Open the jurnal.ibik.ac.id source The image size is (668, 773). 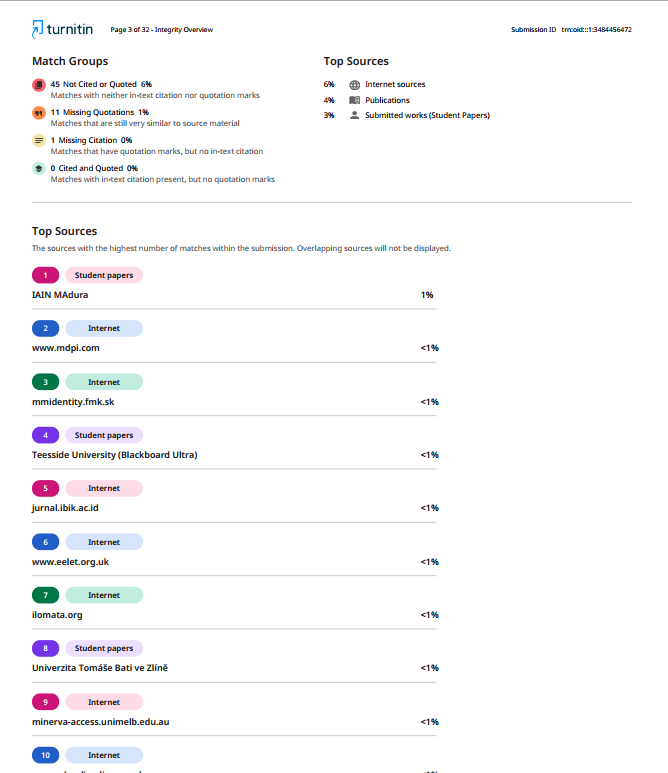[x=65, y=508]
